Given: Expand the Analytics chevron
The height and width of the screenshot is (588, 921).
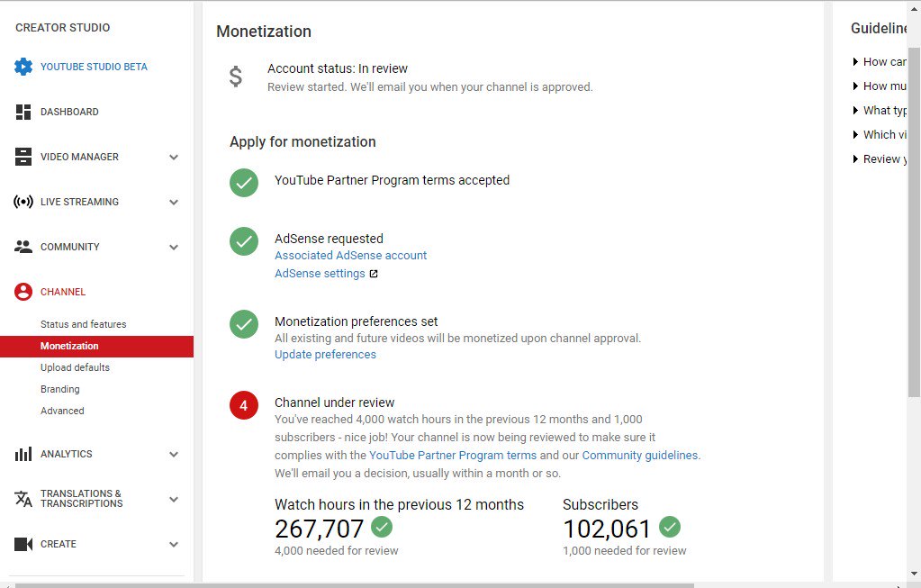Looking at the screenshot, I should (174, 454).
